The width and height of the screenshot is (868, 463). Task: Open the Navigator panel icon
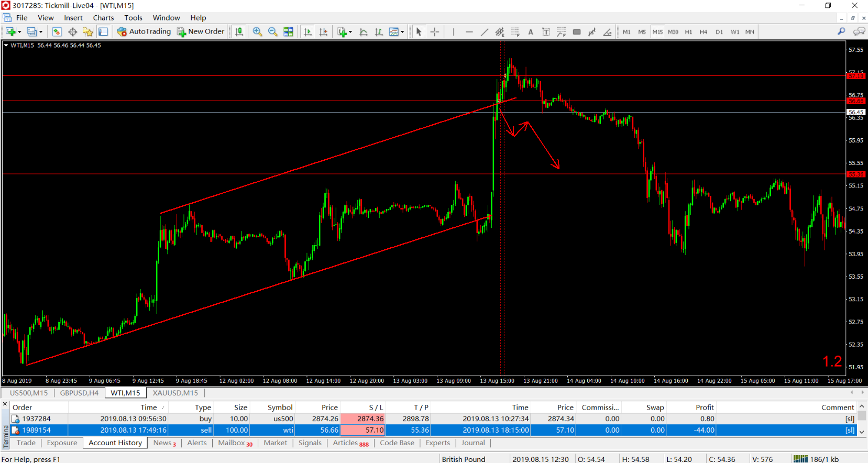87,31
